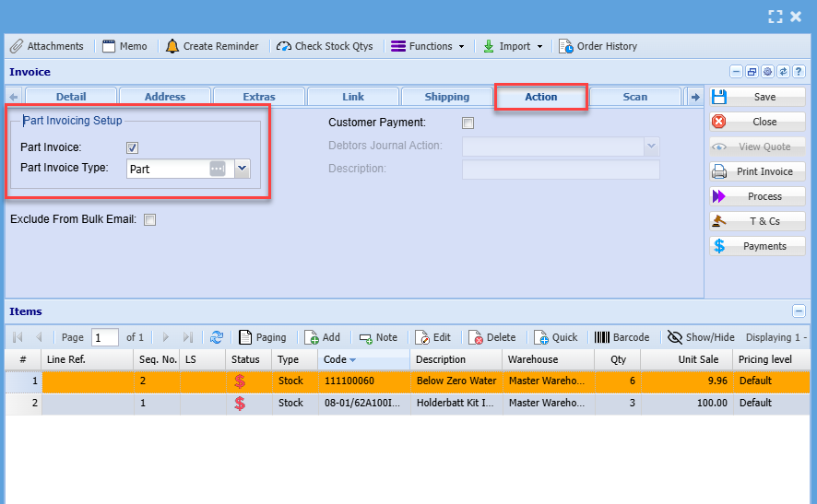Collapse the Invoice panel with minus icon

pos(736,72)
